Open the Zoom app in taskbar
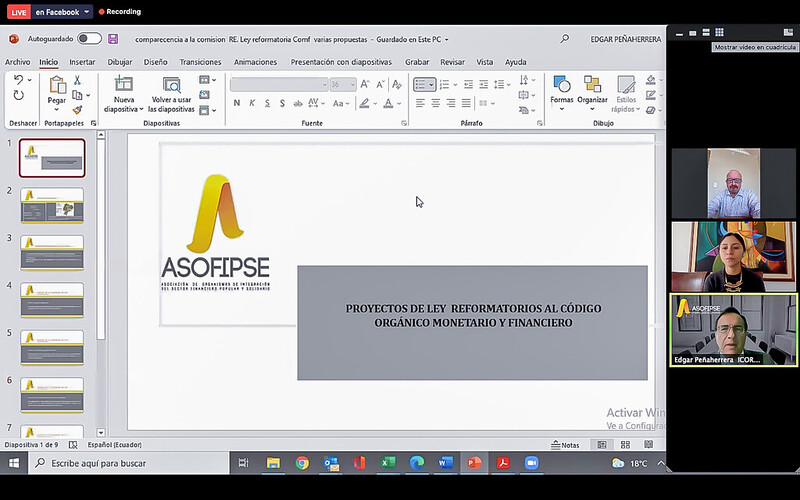Viewport: 800px width, 500px height. (532, 463)
